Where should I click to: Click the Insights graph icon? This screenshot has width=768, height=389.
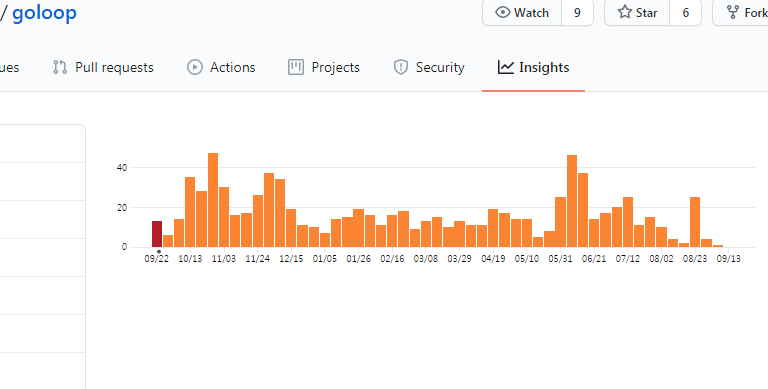click(x=505, y=67)
